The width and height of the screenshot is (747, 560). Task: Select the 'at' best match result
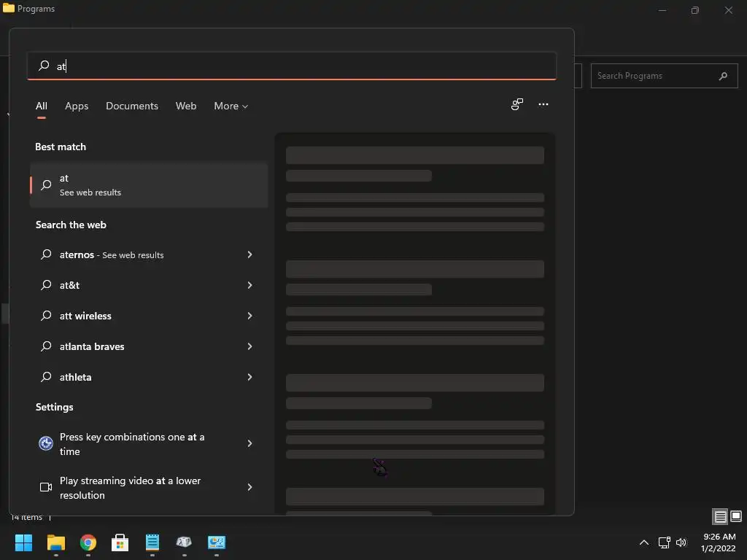click(149, 184)
